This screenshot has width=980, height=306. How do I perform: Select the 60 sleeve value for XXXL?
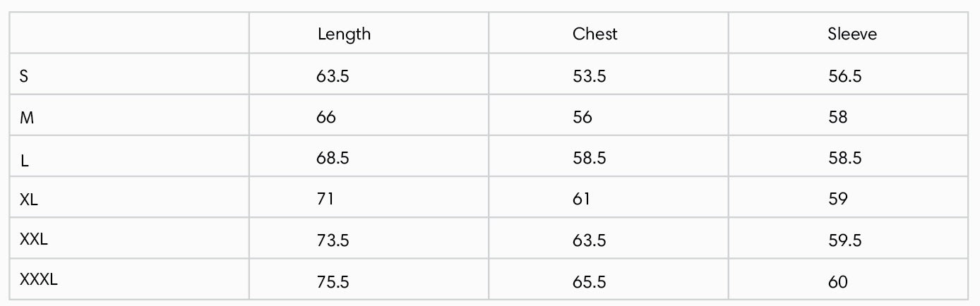[x=838, y=283]
